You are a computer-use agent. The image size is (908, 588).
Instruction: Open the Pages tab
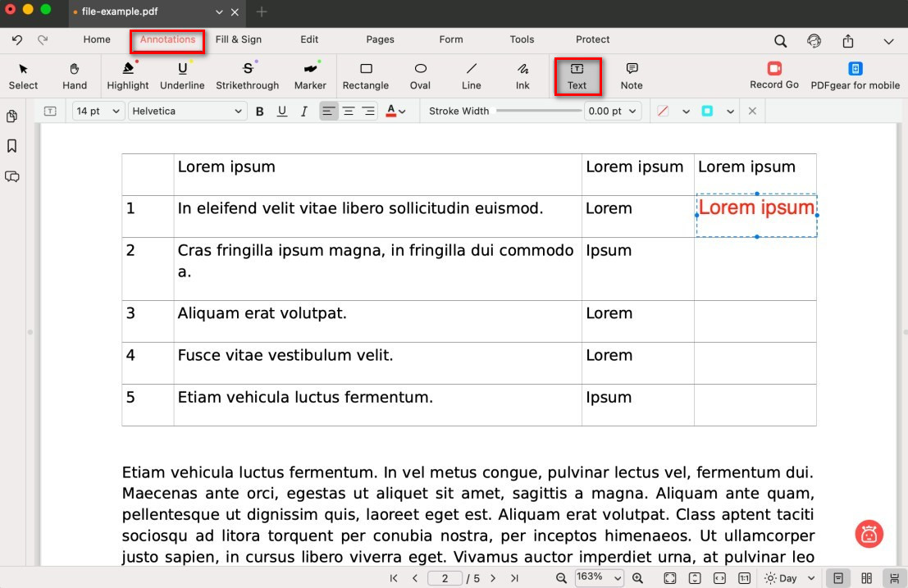click(x=380, y=39)
